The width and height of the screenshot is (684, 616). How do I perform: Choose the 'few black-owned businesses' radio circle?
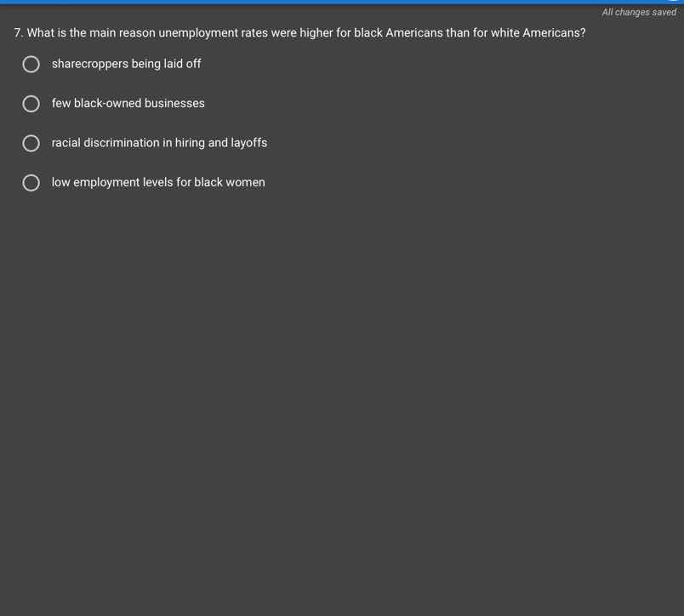31,104
